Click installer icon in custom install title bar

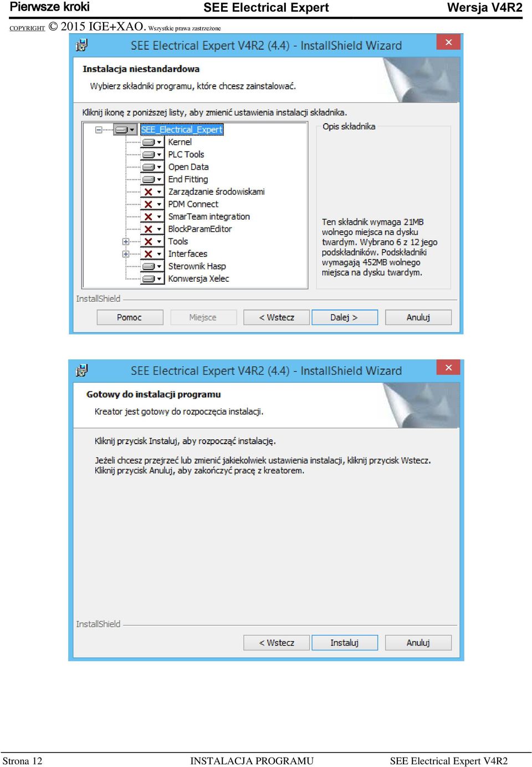[82, 45]
